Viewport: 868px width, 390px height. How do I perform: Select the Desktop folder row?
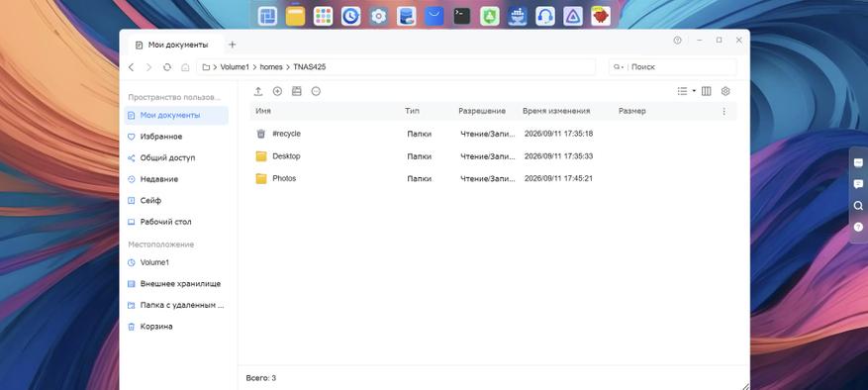click(493, 156)
